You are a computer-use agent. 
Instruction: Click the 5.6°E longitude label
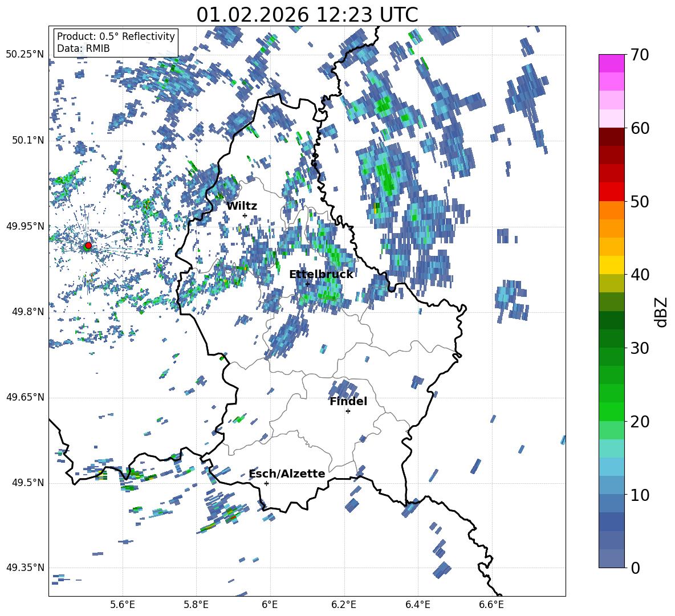click(x=123, y=605)
